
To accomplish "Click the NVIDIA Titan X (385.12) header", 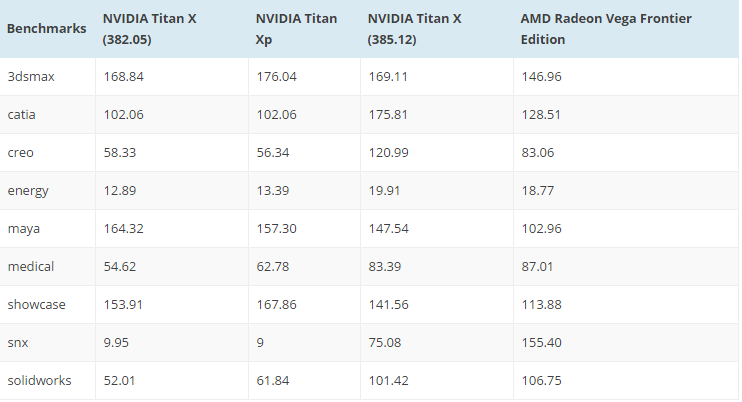I will 418,29.
